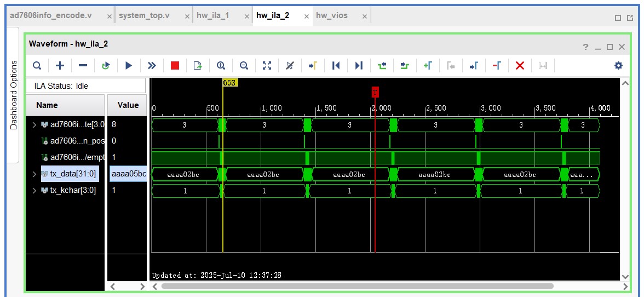Open the hw_vios tab
644x297 pixels.
click(x=332, y=15)
